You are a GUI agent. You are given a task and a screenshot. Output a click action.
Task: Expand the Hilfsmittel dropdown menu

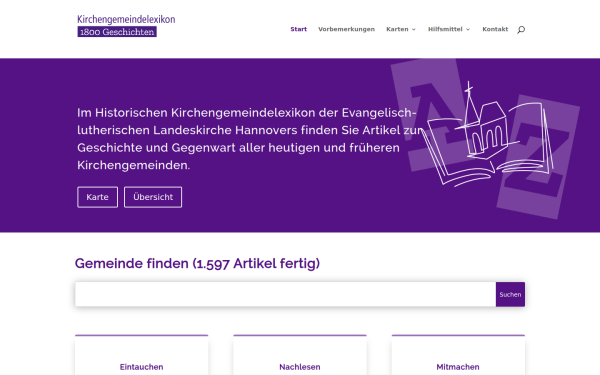click(x=449, y=29)
